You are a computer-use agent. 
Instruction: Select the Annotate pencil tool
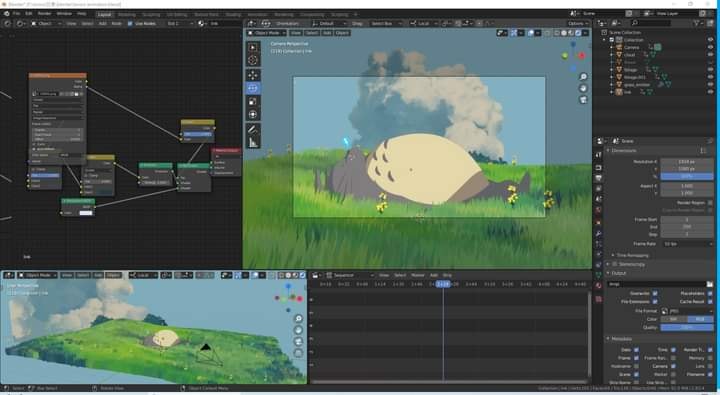pyautogui.click(x=253, y=130)
